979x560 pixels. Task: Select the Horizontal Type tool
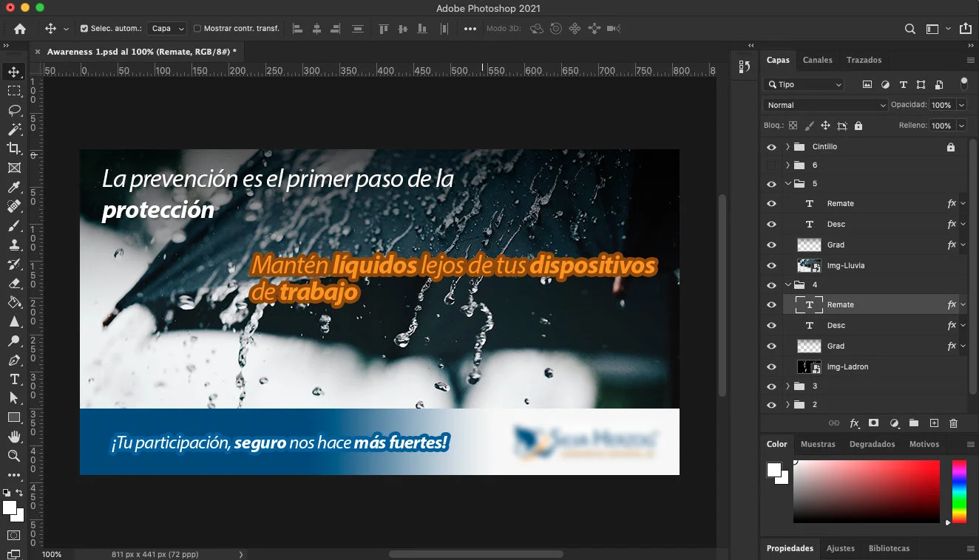(14, 379)
